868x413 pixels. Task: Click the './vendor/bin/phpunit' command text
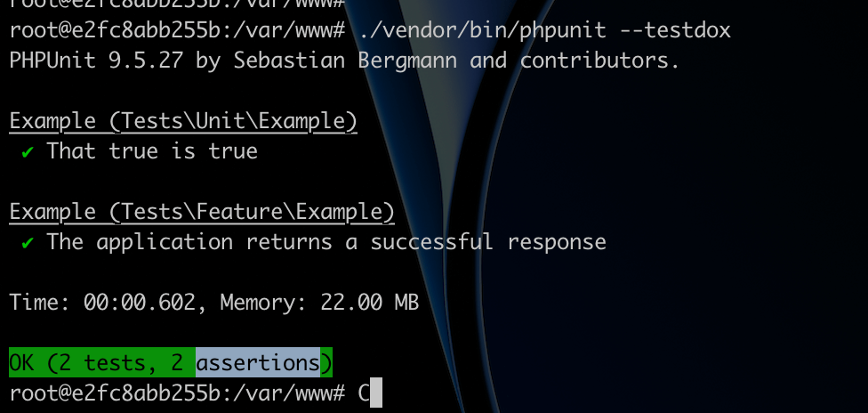pyautogui.click(x=482, y=30)
